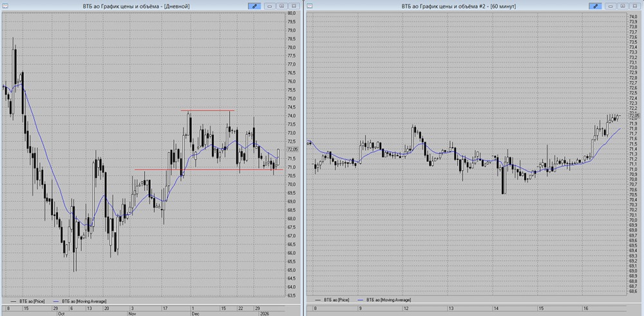This screenshot has width=644, height=316.
Task: Click date label '22' on the daily time axis
Action: pyautogui.click(x=241, y=308)
